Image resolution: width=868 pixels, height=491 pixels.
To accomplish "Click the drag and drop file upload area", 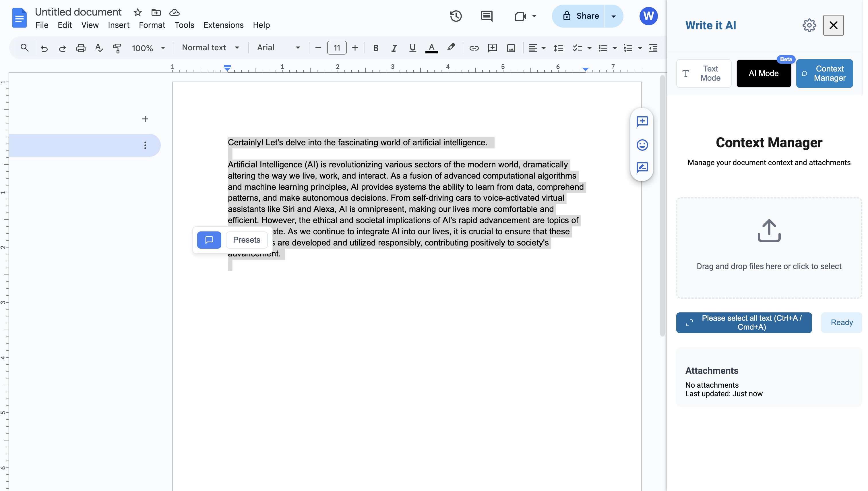I will point(769,248).
